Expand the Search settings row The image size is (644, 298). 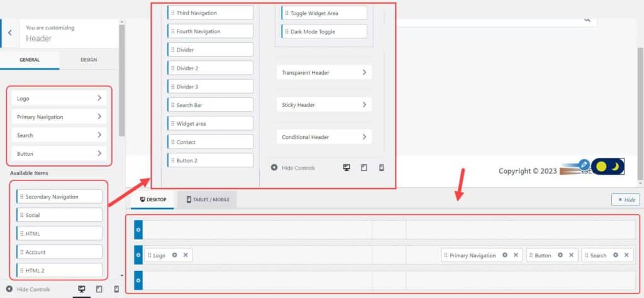pyautogui.click(x=59, y=135)
